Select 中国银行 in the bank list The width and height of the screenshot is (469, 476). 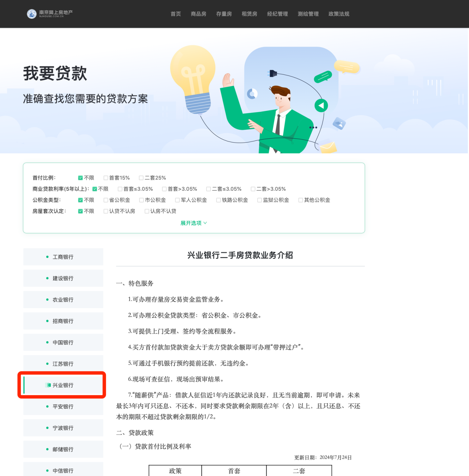[x=63, y=343]
